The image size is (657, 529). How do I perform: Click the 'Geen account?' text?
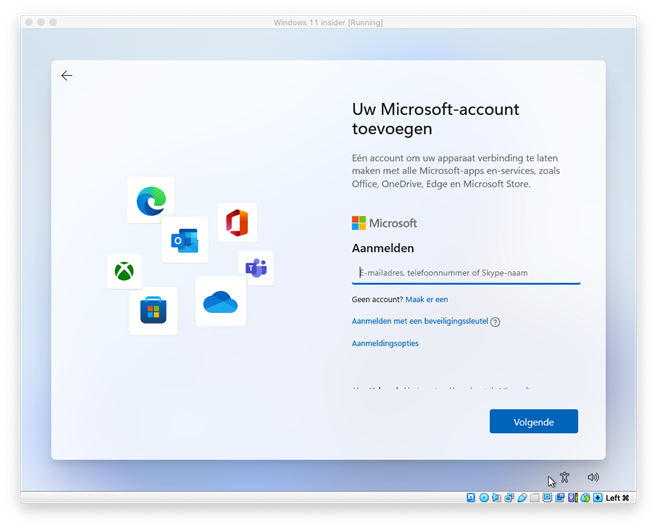(377, 299)
